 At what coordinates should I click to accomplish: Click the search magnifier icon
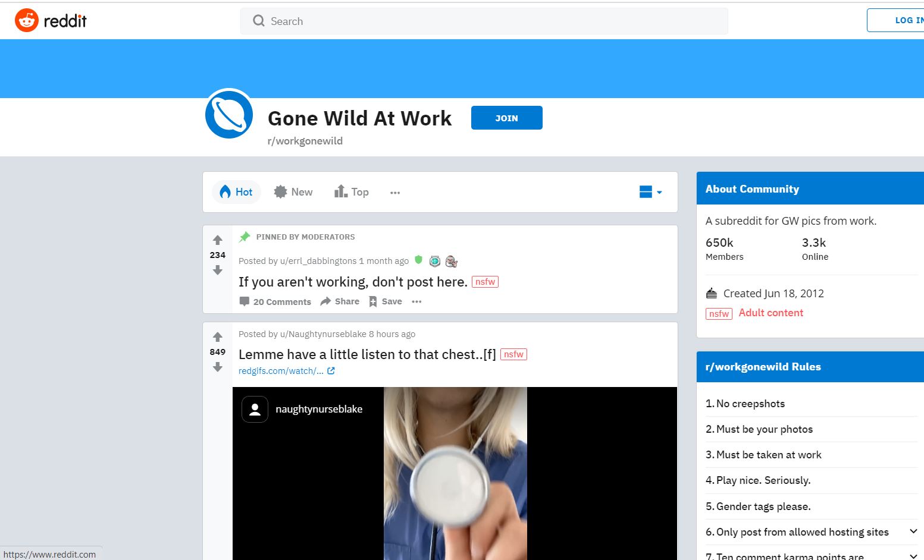pos(258,21)
